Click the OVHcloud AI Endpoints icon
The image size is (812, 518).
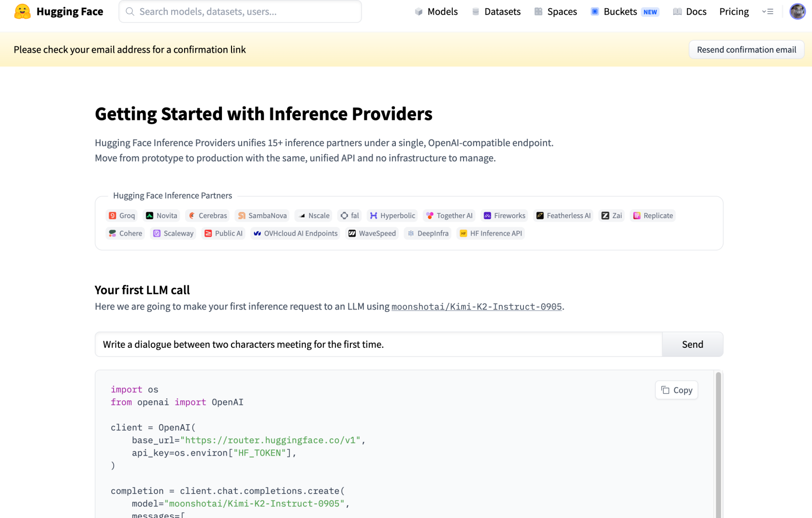257,234
